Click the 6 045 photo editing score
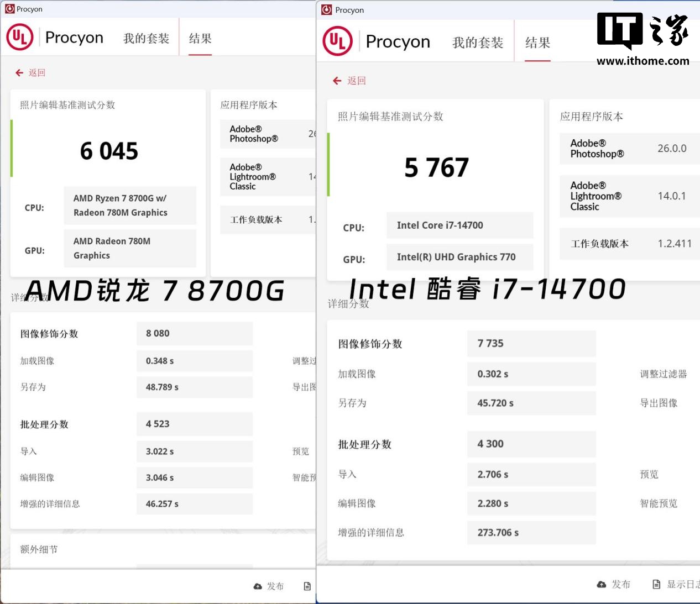This screenshot has height=604, width=700. click(x=109, y=151)
